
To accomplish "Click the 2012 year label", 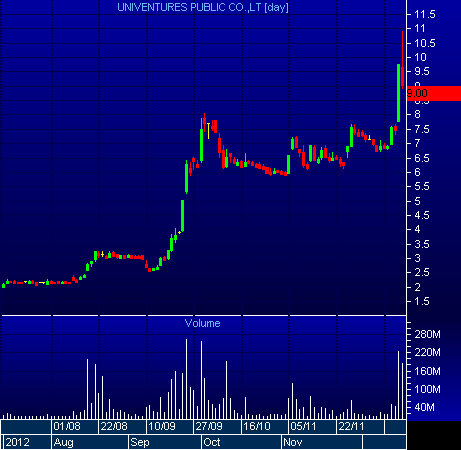I will [17, 442].
